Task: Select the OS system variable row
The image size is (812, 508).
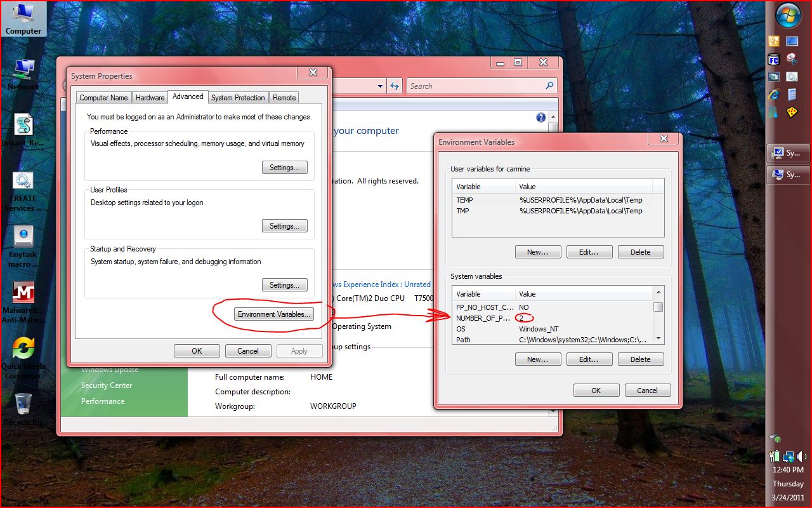Action: click(x=553, y=329)
